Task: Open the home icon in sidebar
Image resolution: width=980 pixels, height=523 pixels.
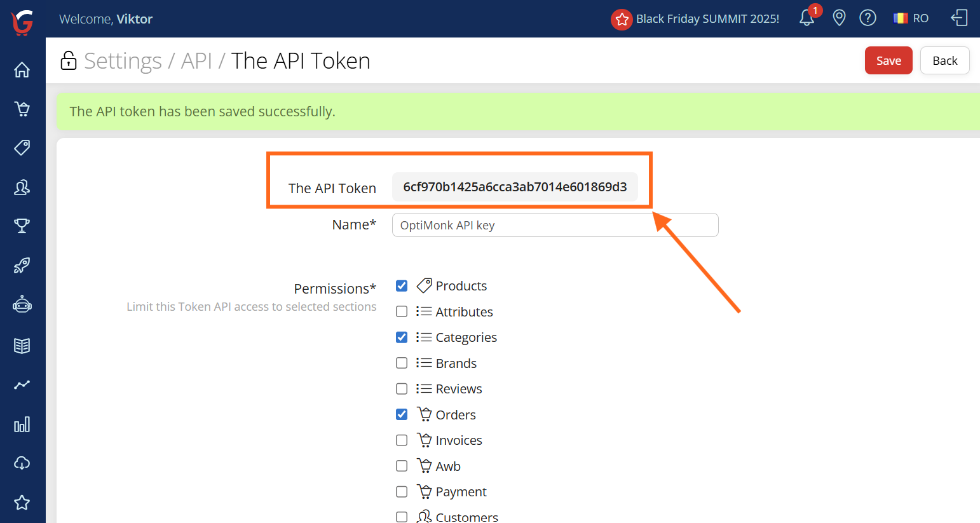Action: click(x=22, y=70)
